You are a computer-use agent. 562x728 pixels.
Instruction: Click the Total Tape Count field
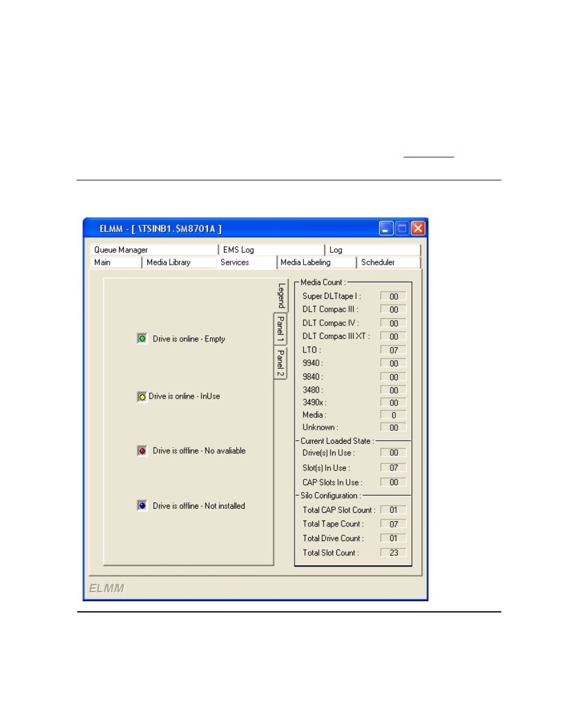(x=394, y=524)
